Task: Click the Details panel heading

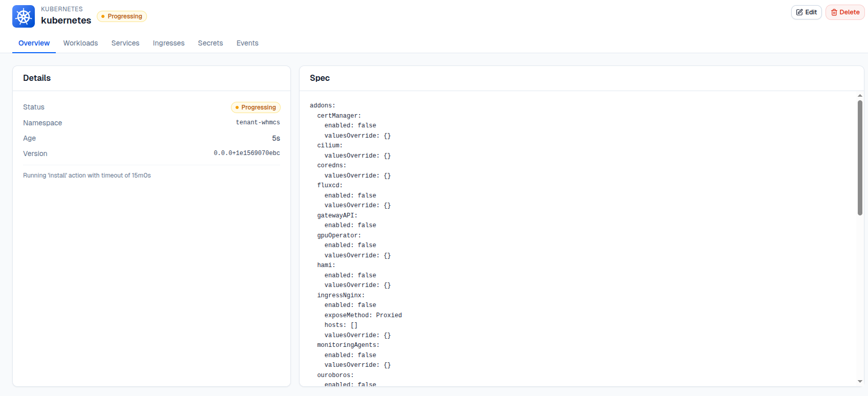Action: (37, 78)
